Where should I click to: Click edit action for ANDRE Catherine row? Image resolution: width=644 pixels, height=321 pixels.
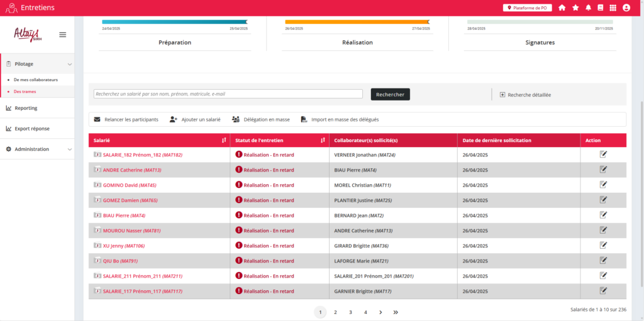603,169
